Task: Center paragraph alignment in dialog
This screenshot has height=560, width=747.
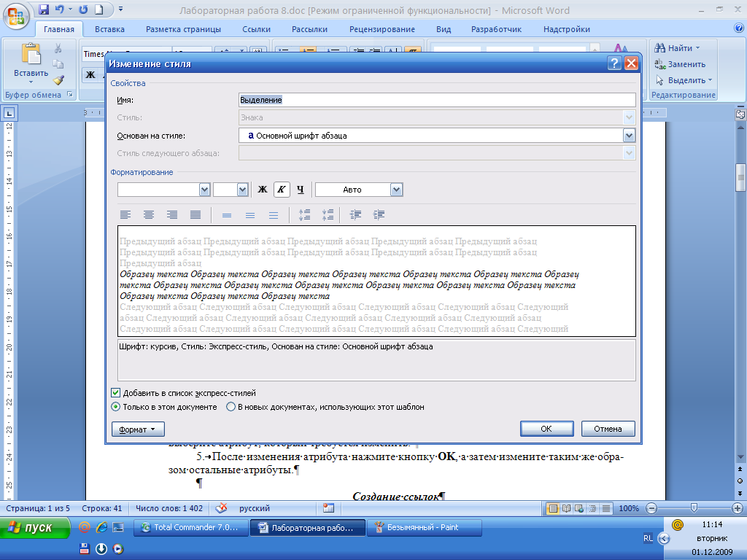Action: tap(149, 215)
